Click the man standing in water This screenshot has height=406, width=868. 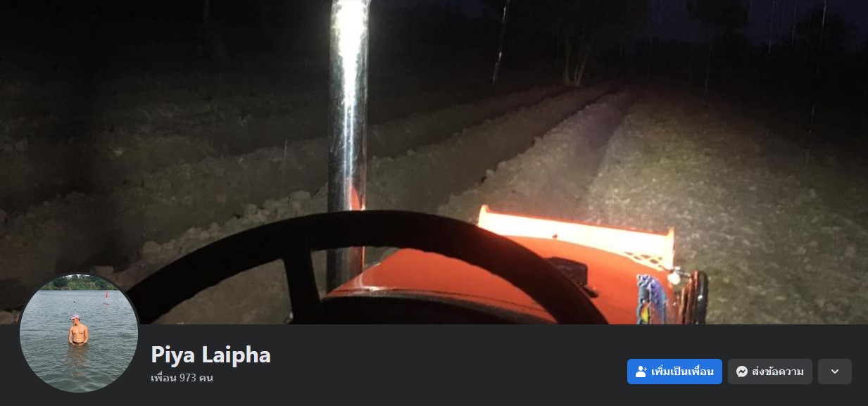pyautogui.click(x=79, y=331)
